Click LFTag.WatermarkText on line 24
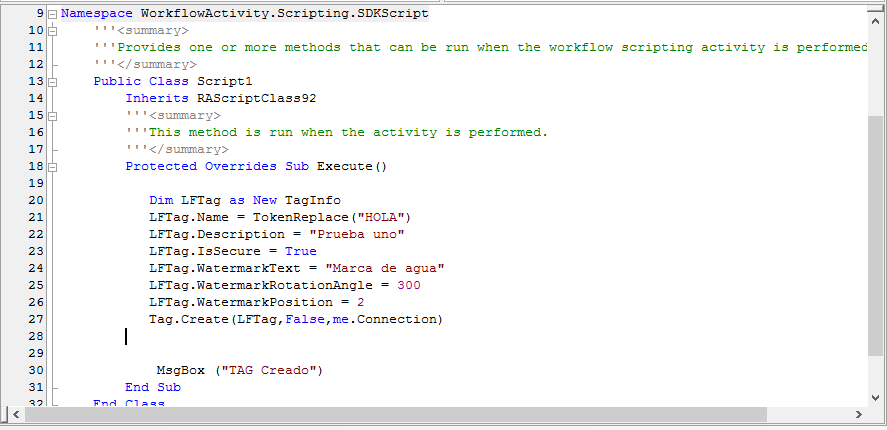The image size is (887, 430). tap(225, 268)
